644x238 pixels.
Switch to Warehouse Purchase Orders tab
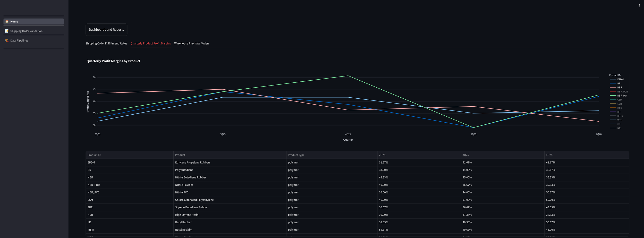click(x=192, y=43)
